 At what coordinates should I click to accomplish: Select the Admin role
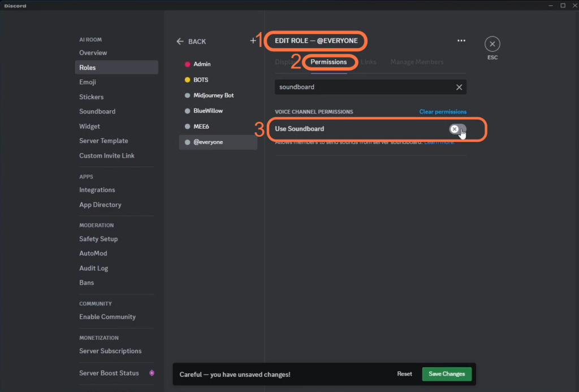[218, 64]
